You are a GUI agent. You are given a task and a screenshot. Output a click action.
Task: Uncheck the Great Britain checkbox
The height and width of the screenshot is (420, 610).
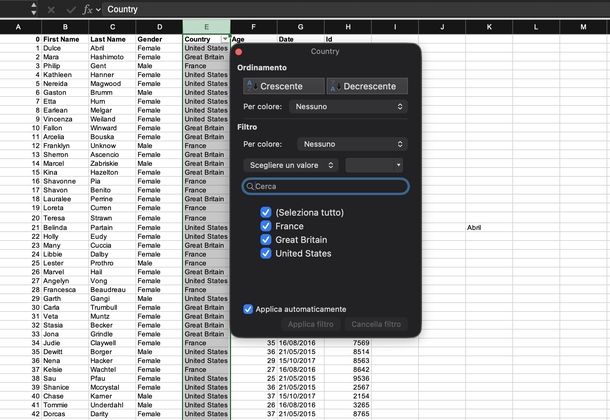point(266,240)
